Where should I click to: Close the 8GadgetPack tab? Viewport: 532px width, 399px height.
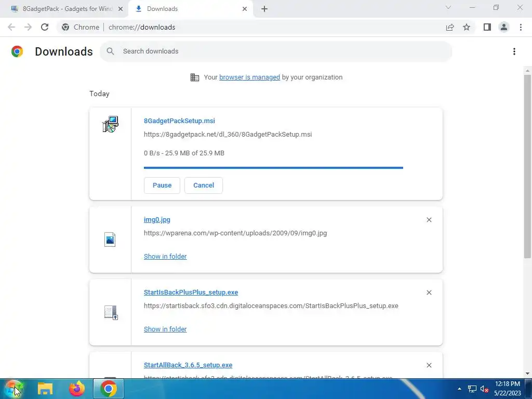click(121, 9)
